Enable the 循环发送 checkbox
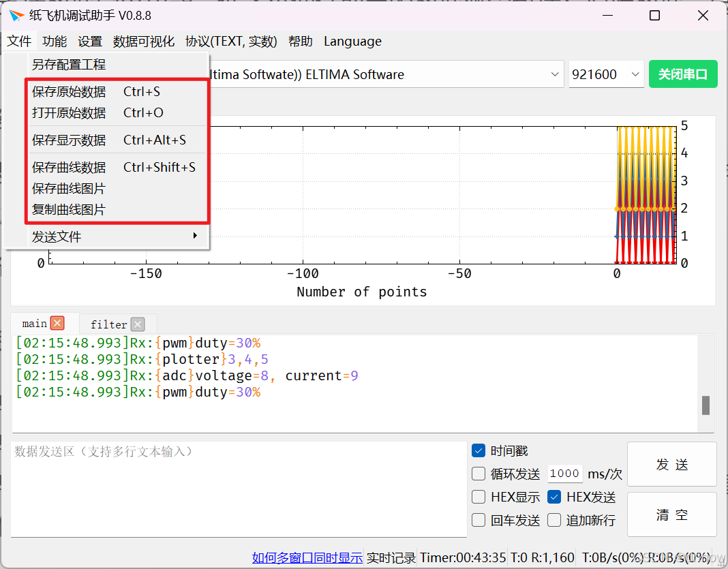This screenshot has height=569, width=728. click(479, 474)
